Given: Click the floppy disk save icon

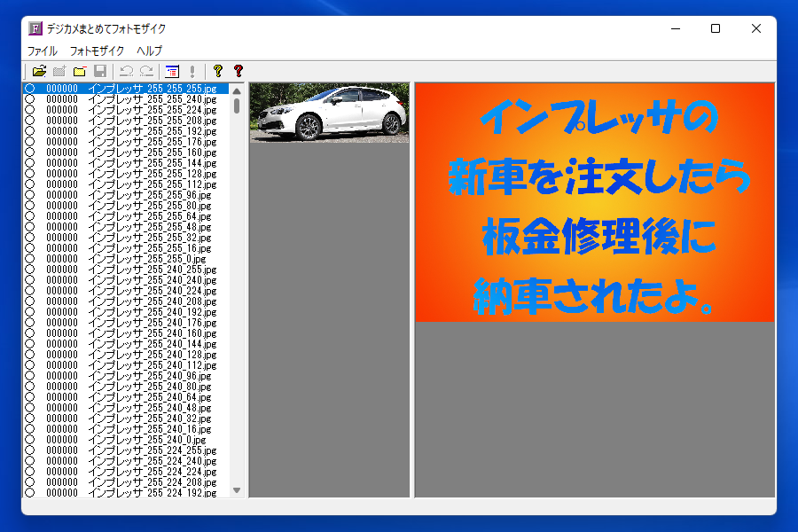Looking at the screenshot, I should [100, 71].
